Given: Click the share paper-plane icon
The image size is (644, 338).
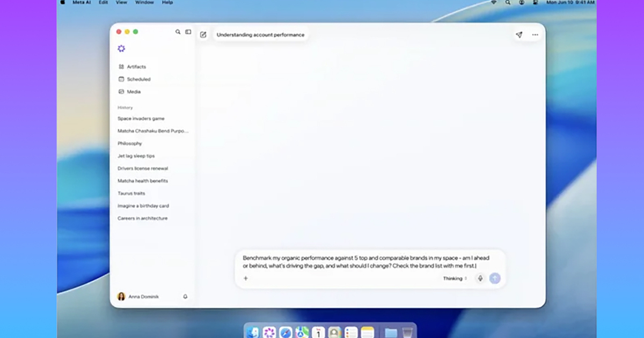Looking at the screenshot, I should coord(519,35).
